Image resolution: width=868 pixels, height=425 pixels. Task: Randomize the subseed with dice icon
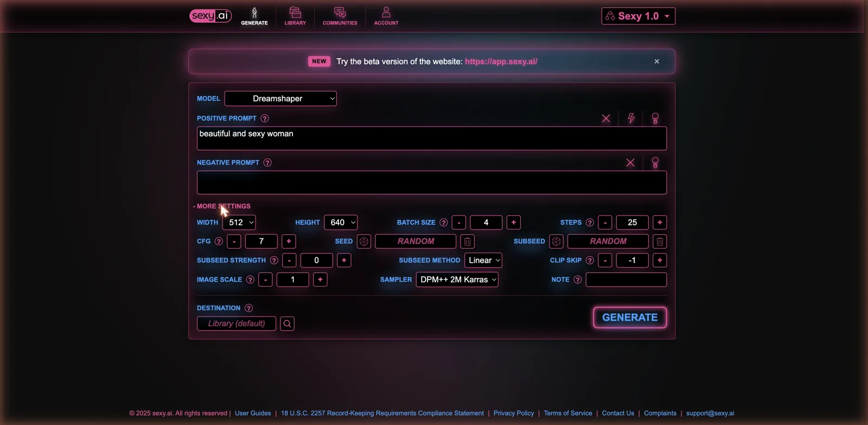click(556, 241)
